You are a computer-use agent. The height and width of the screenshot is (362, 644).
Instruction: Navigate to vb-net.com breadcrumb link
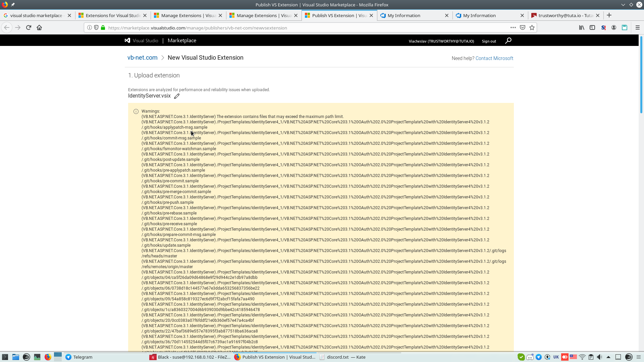(x=142, y=58)
